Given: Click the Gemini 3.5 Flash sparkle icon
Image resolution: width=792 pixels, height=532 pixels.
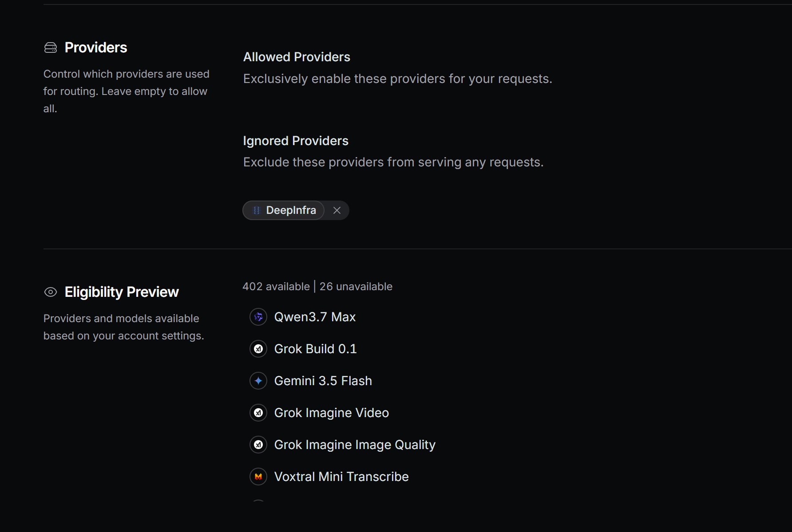Looking at the screenshot, I should (x=258, y=381).
